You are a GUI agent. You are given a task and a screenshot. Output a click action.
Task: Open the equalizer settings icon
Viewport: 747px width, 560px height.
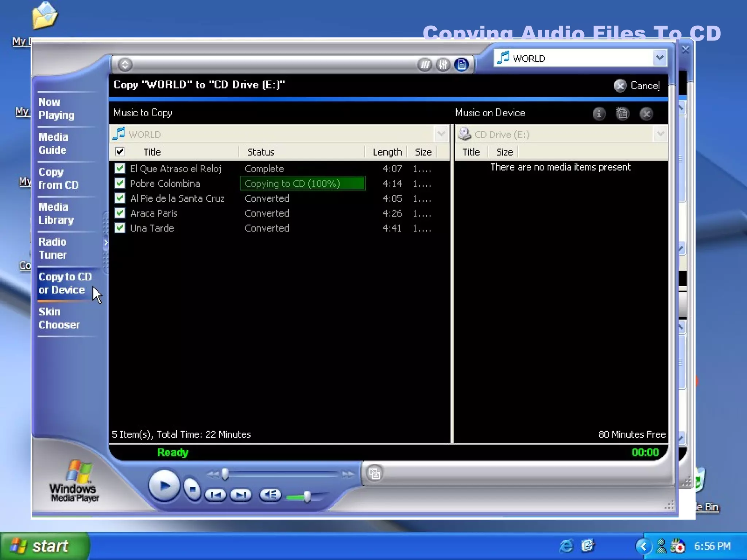point(443,65)
